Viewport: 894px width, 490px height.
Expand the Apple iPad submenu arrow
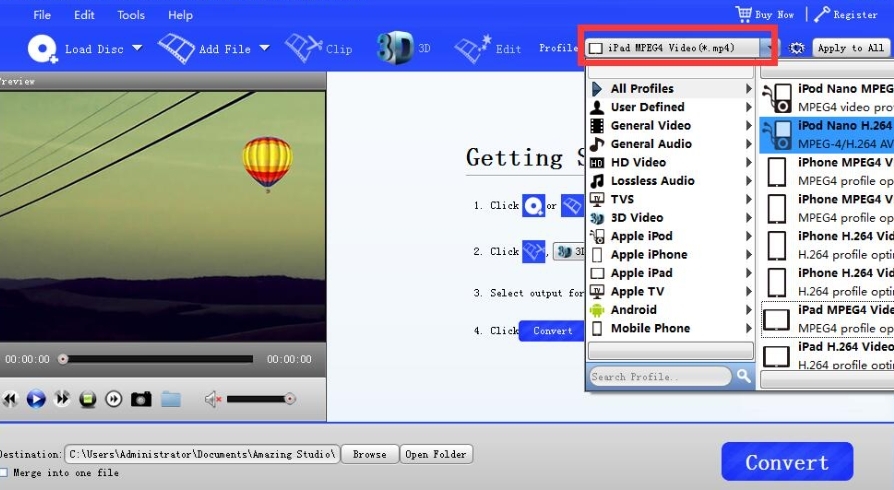pyautogui.click(x=749, y=273)
